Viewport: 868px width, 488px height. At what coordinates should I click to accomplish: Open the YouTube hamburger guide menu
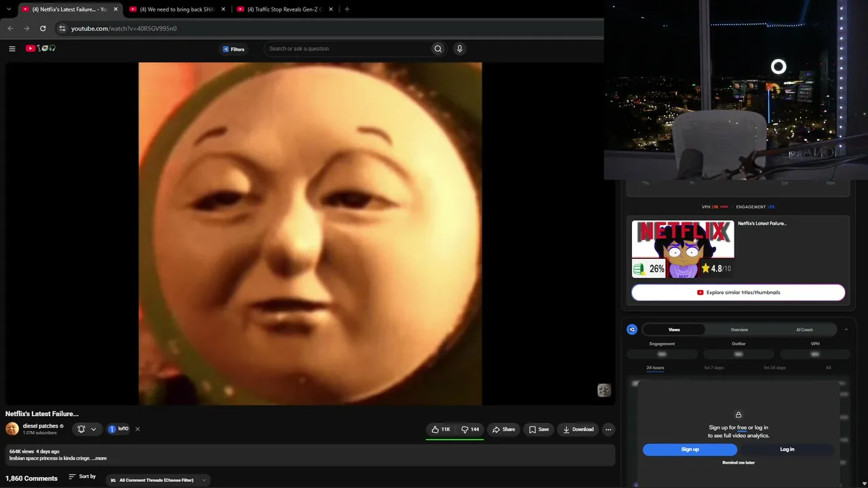[x=12, y=49]
